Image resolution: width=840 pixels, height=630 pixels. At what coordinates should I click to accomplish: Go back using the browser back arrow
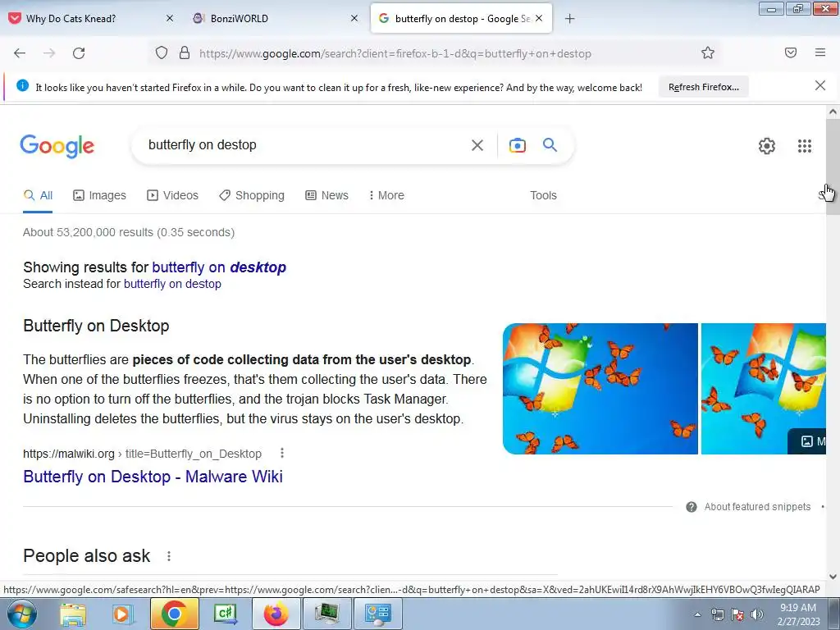[x=20, y=53]
